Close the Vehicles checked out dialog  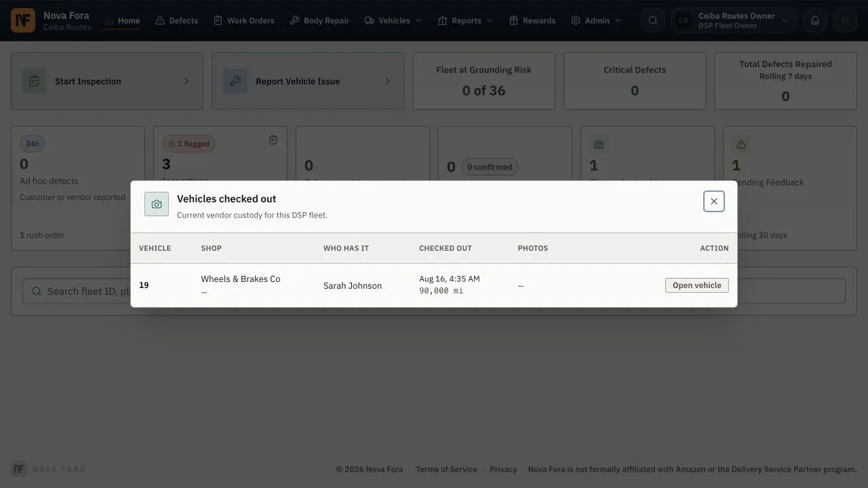pyautogui.click(x=714, y=201)
